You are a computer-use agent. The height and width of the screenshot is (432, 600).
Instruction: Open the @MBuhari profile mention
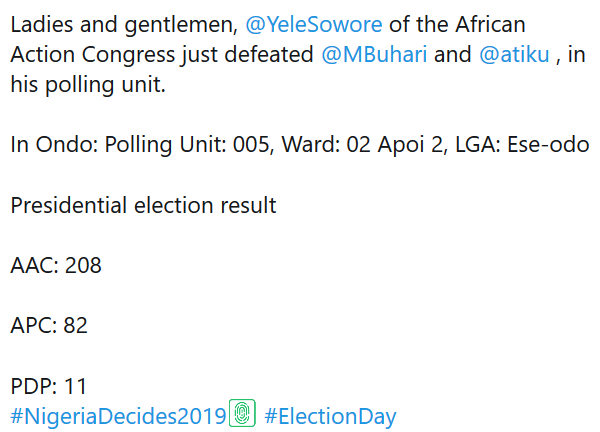(x=374, y=55)
